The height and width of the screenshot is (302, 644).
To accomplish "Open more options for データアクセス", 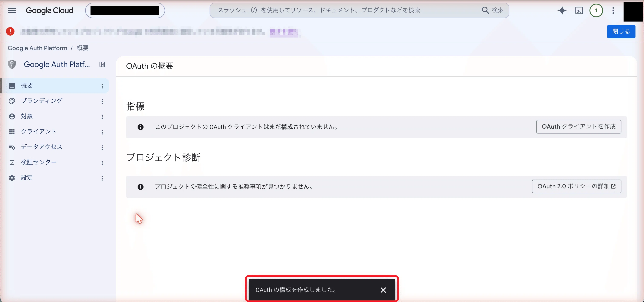I will 102,148.
